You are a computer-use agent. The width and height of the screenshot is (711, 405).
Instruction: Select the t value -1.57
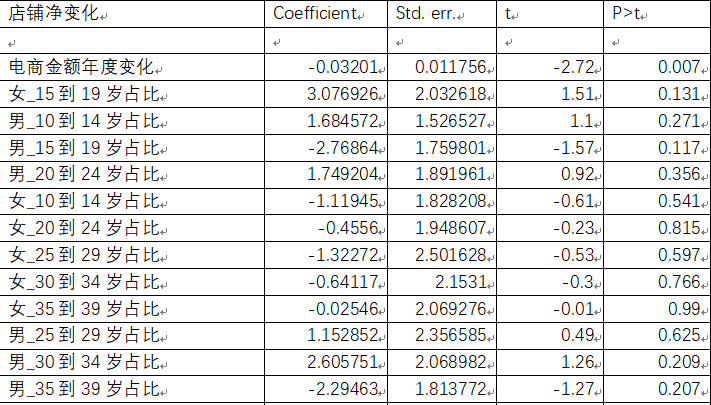pos(574,147)
